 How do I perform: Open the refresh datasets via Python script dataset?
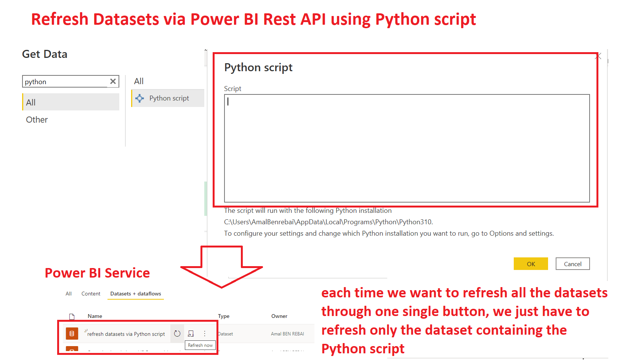(126, 334)
